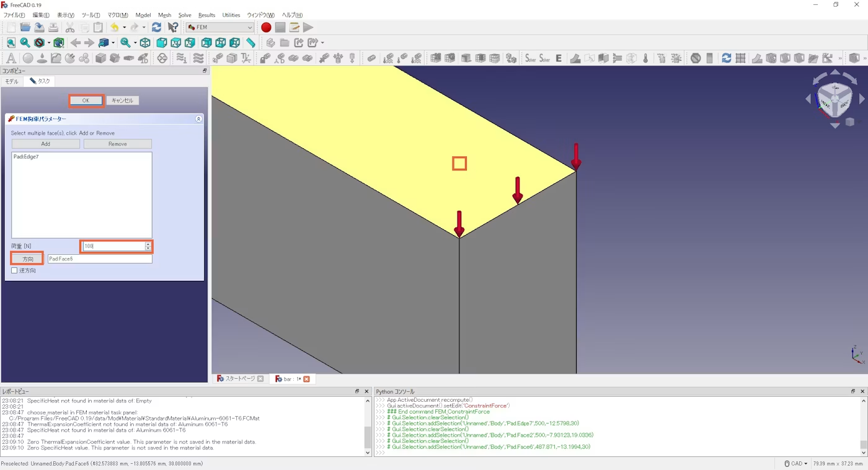Click the blue Refresh recompute icon

(156, 27)
